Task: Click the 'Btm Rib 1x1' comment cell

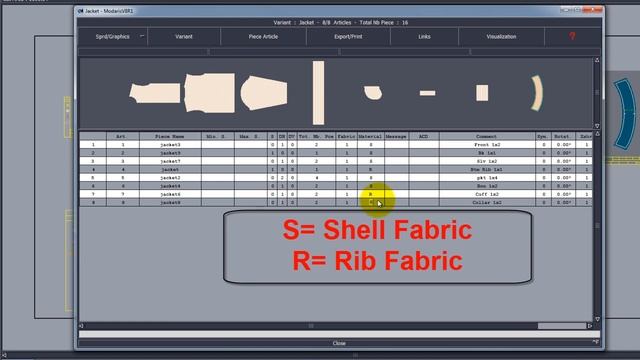Action: (x=487, y=169)
